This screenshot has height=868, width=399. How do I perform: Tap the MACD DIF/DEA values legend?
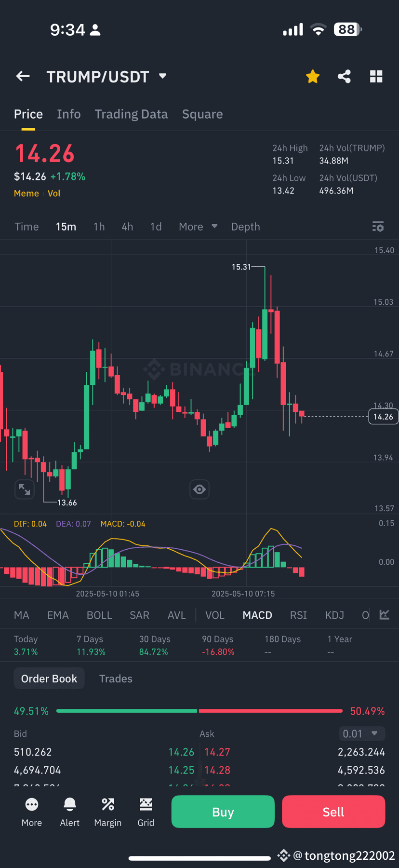click(x=80, y=524)
